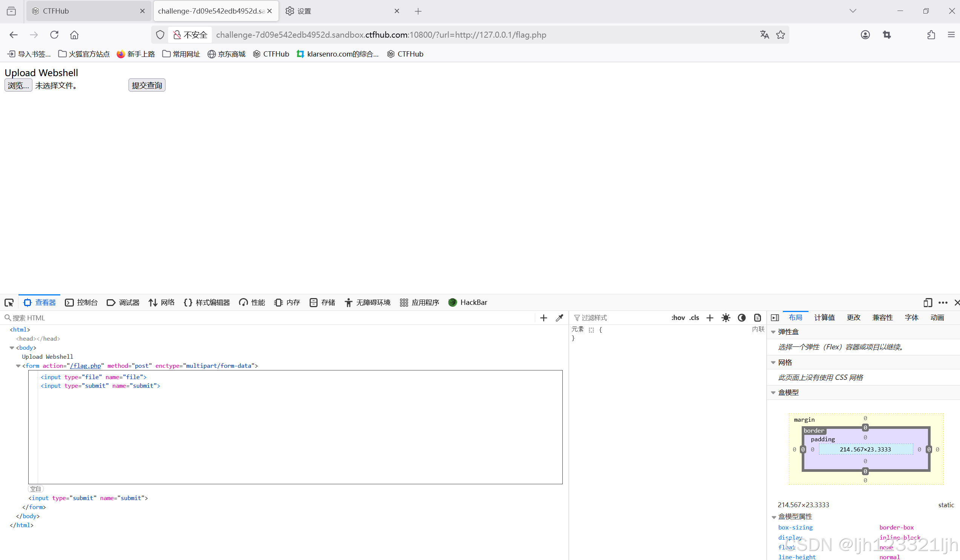Open the extensions puzzle icon
The image size is (960, 560).
(931, 35)
